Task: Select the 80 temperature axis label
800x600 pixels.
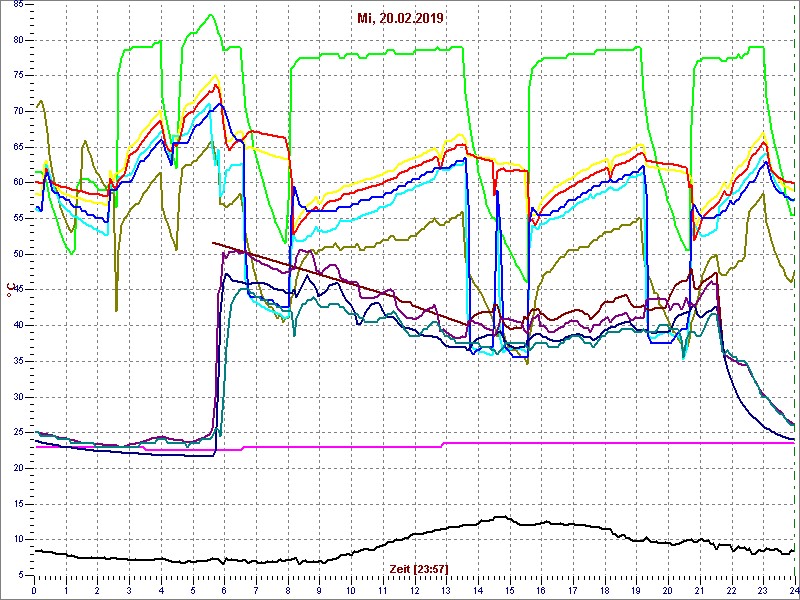Action: [18, 40]
